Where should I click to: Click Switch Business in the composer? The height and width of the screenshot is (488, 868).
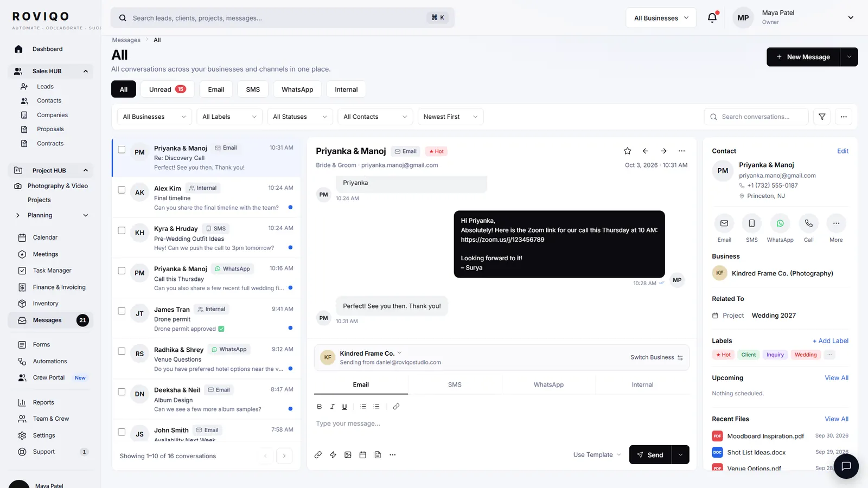tap(656, 357)
